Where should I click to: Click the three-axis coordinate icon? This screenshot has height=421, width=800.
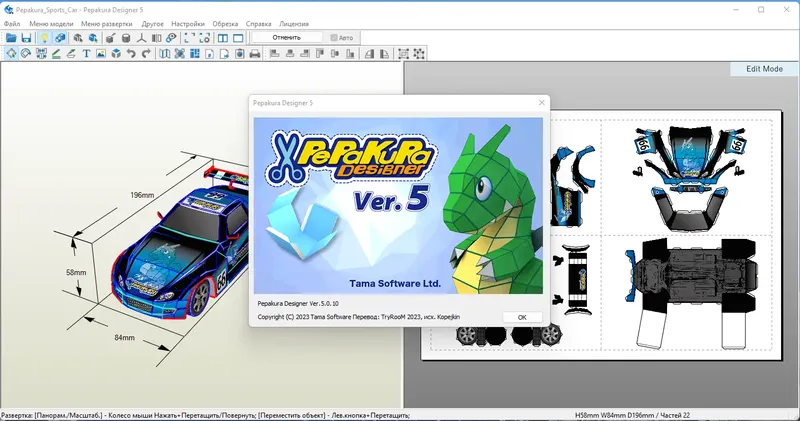click(141, 38)
